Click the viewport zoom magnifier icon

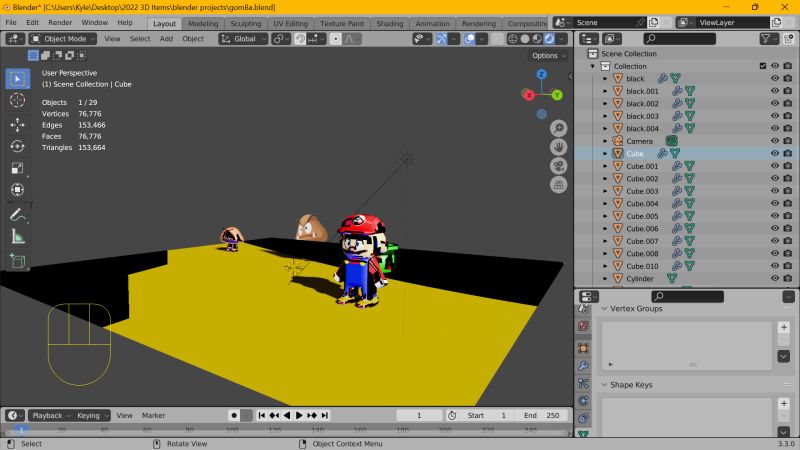coord(559,128)
